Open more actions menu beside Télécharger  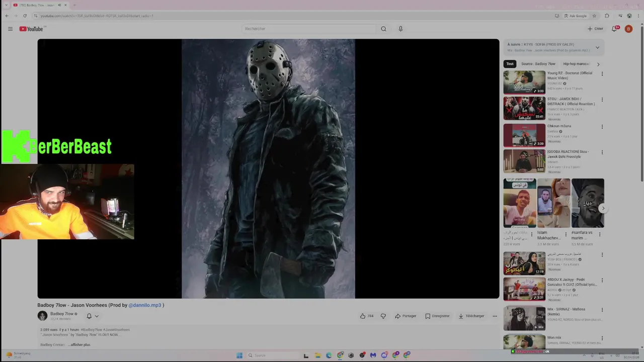coord(495,316)
